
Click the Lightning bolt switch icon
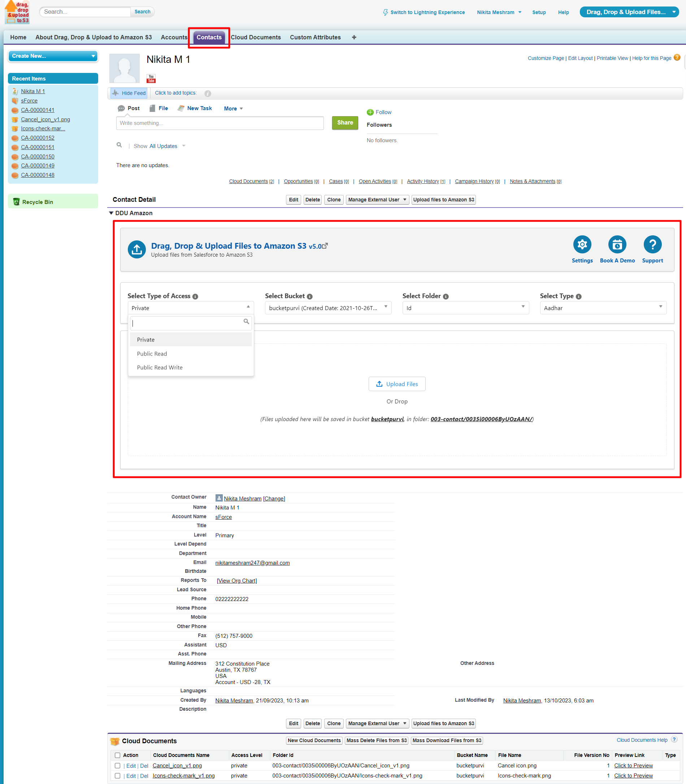386,12
